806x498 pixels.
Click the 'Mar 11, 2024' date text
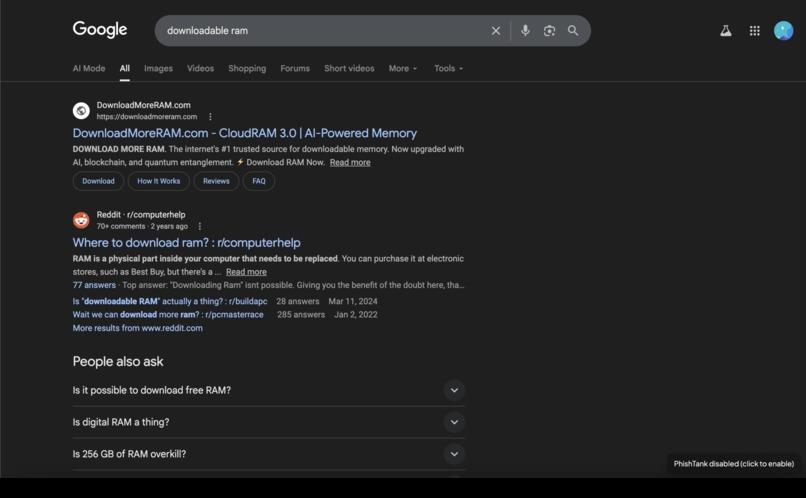pyautogui.click(x=353, y=301)
